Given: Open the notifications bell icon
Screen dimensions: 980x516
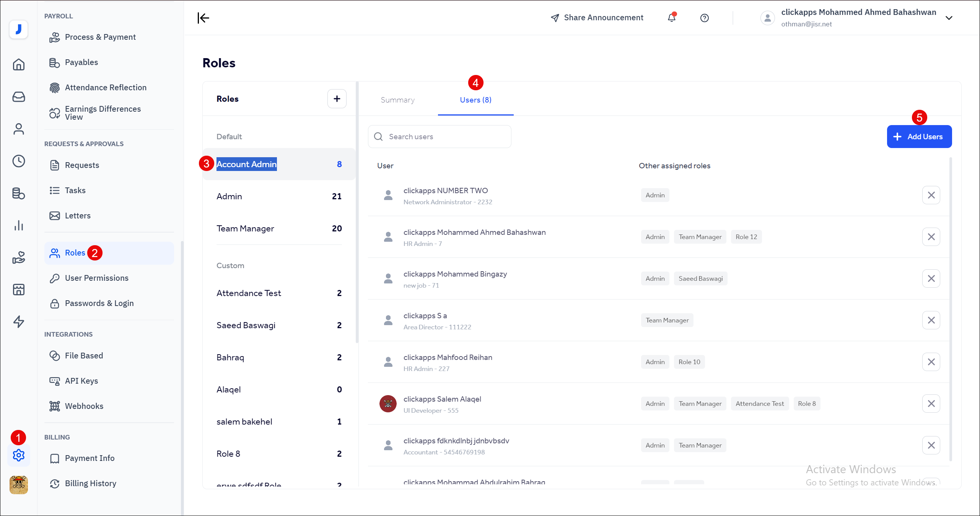Looking at the screenshot, I should [x=672, y=18].
